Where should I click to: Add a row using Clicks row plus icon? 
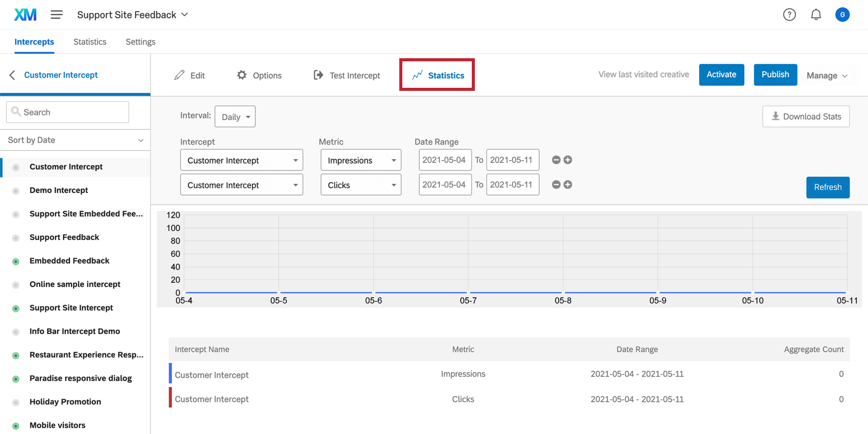pos(568,185)
